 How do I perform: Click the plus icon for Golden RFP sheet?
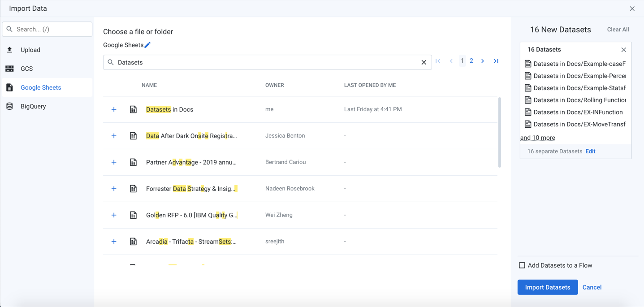114,215
